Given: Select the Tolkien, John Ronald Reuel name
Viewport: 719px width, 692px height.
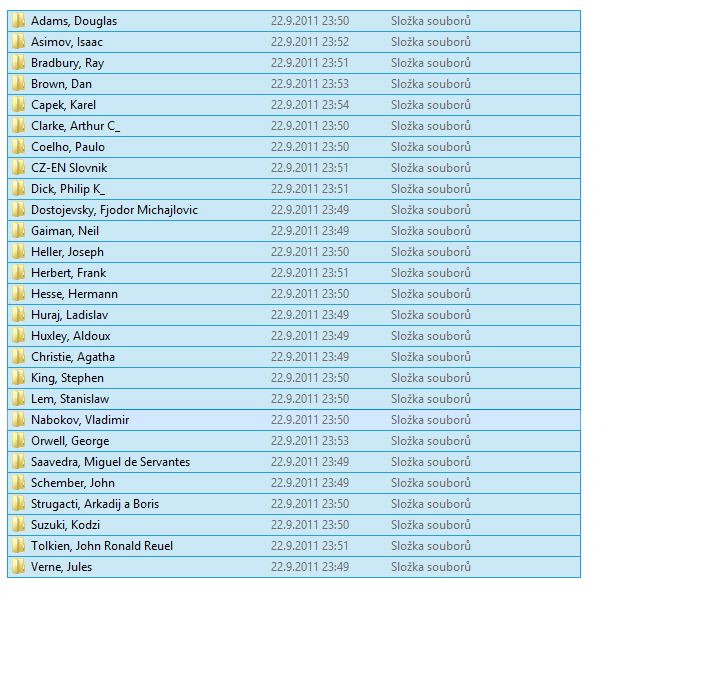Looking at the screenshot, I should 101,546.
